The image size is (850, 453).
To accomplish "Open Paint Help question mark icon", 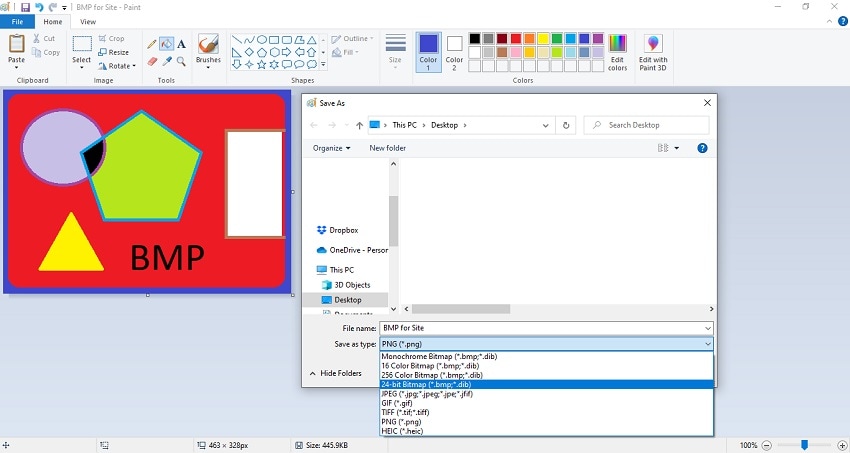I will click(843, 22).
